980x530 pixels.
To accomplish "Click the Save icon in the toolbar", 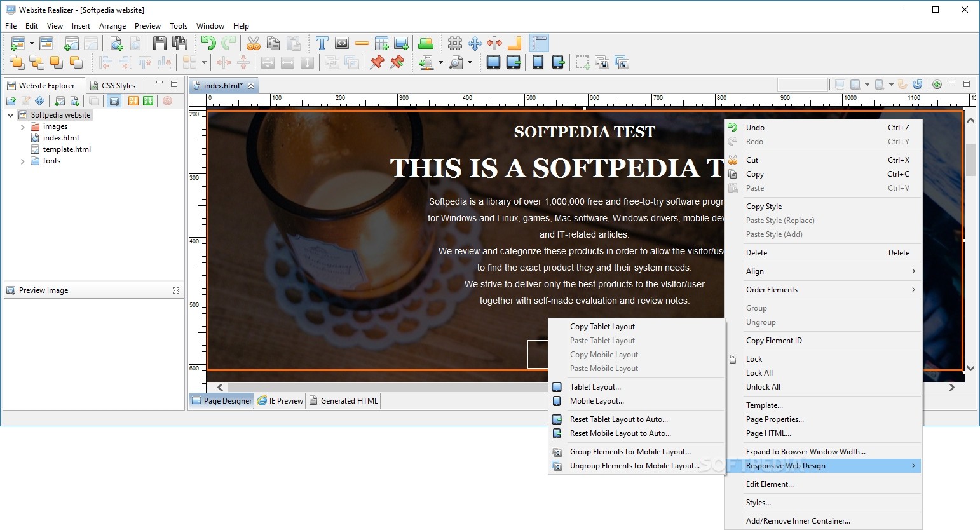I will 160,43.
